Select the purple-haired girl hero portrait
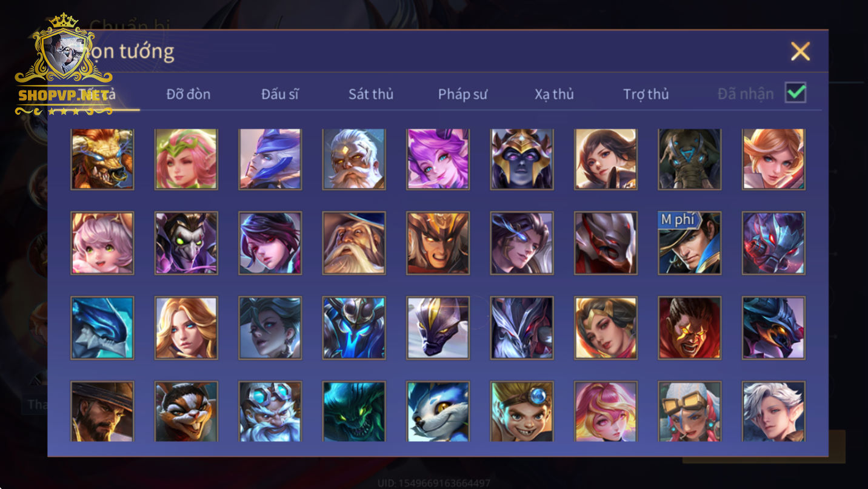 click(x=438, y=159)
